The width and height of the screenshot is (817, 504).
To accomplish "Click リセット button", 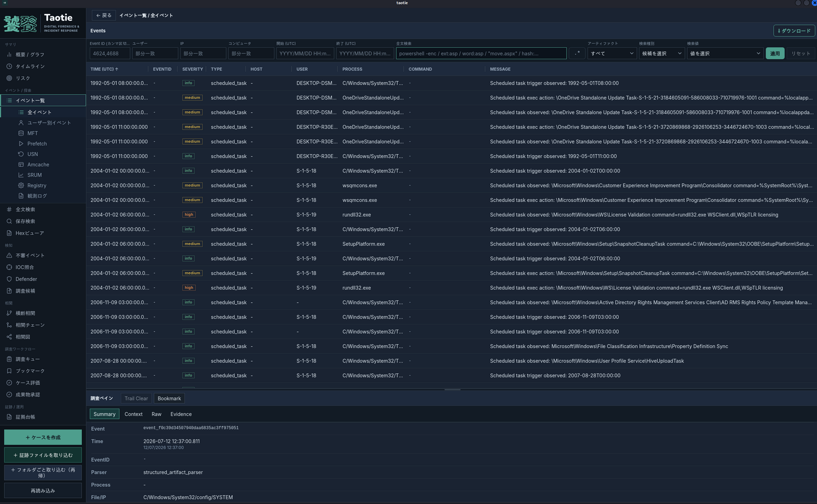I will click(x=801, y=53).
